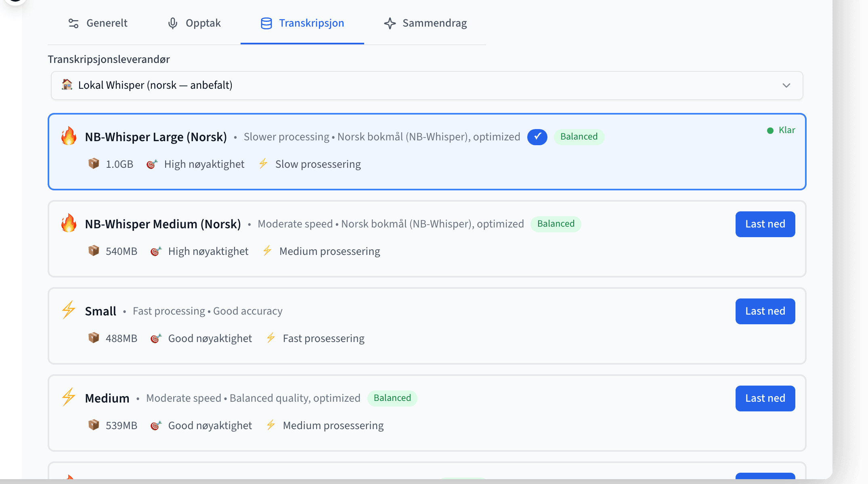Click the Balanced badge on Medium model

point(392,398)
